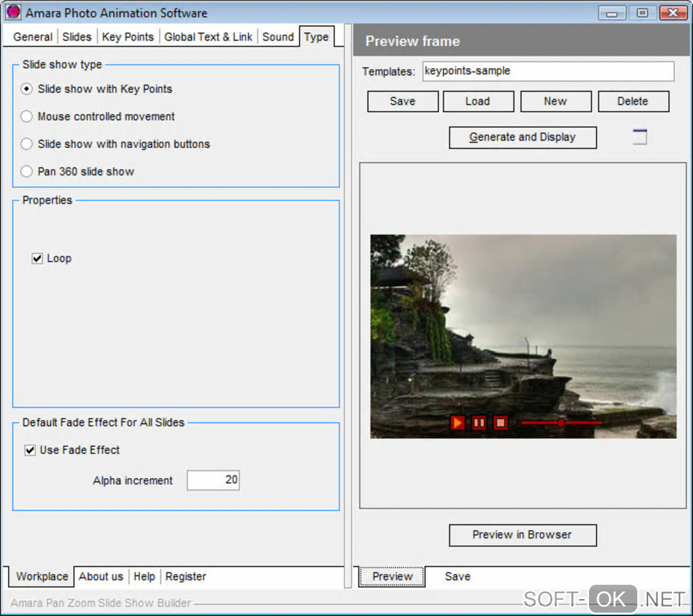
Task: Click the small icon beside Generate and Display
Action: pos(639,137)
